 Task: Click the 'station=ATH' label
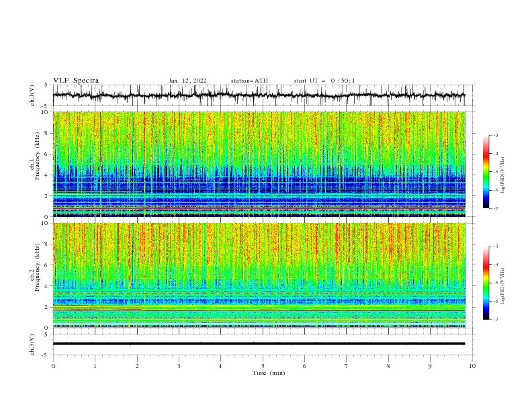coord(249,81)
